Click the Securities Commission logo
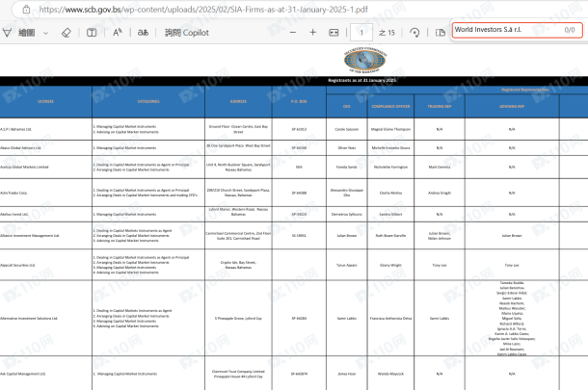Screen dimensions: 588x390 click(x=364, y=60)
